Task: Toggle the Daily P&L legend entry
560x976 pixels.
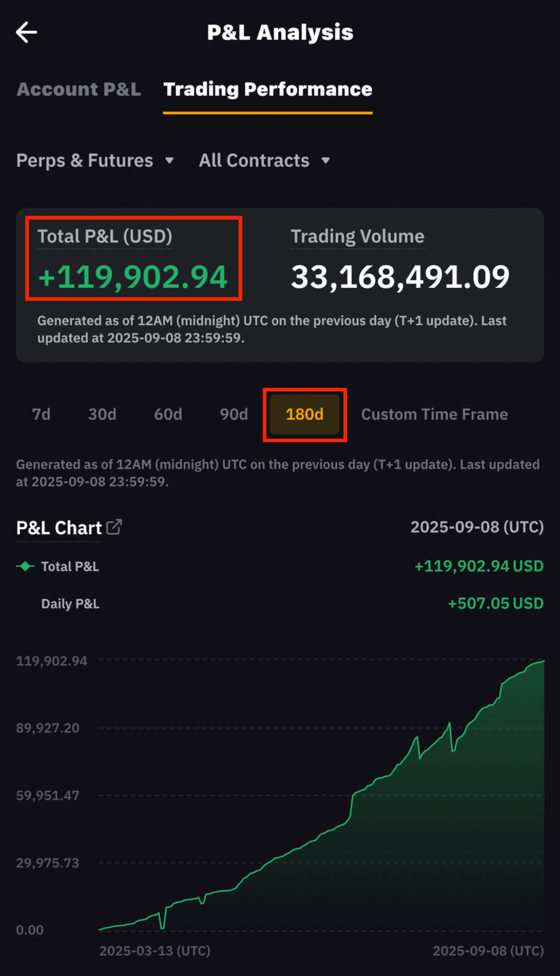Action: point(70,604)
